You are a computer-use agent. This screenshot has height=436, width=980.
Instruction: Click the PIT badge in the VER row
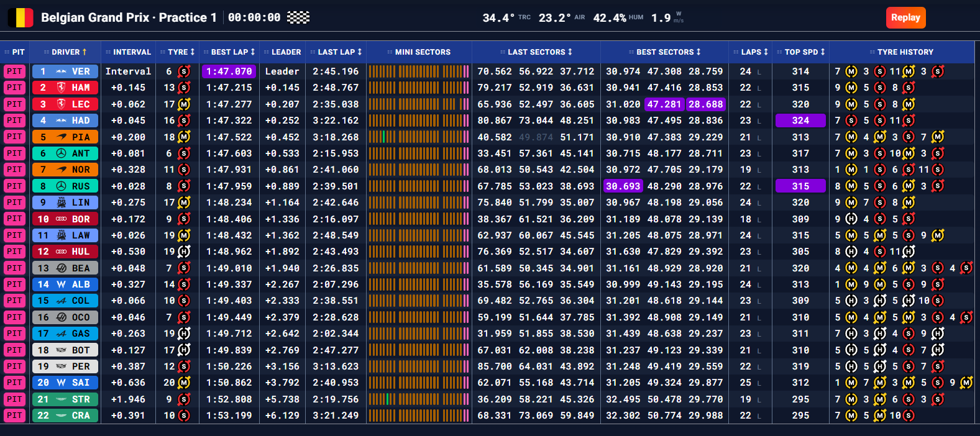click(15, 71)
